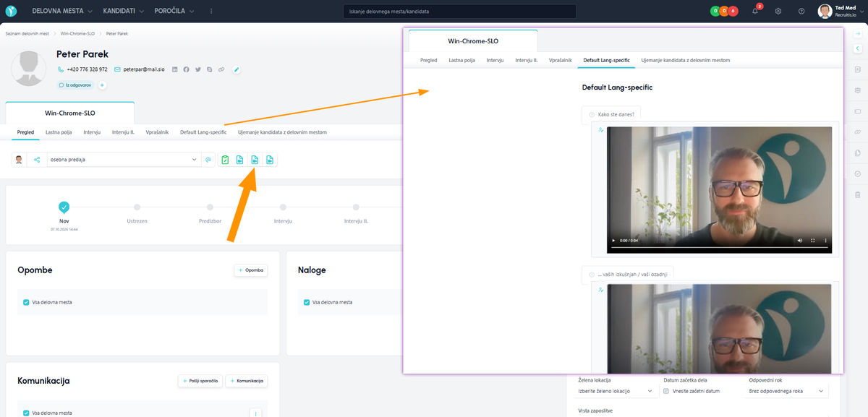Click the at-sign icon after source dropdown
The image size is (868, 417).
(208, 160)
